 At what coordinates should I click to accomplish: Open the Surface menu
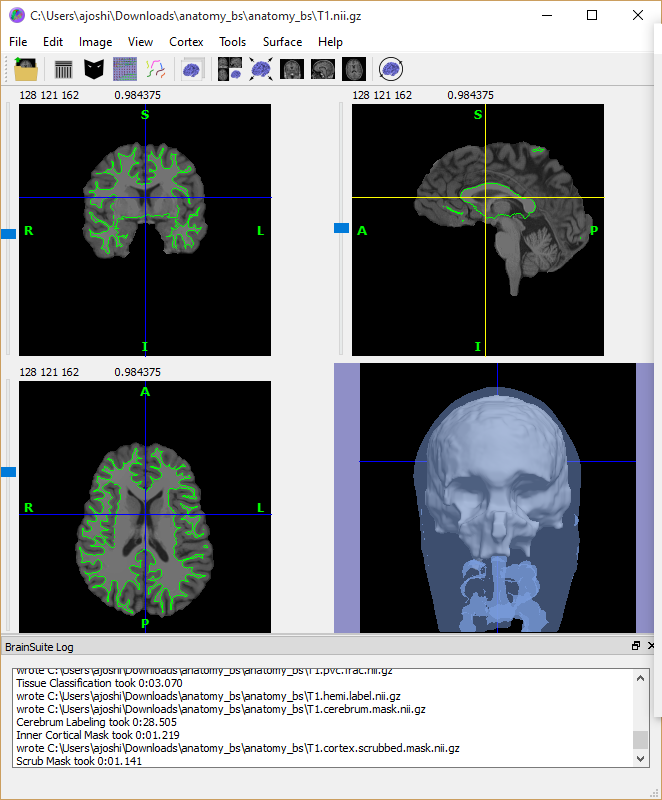click(x=282, y=42)
